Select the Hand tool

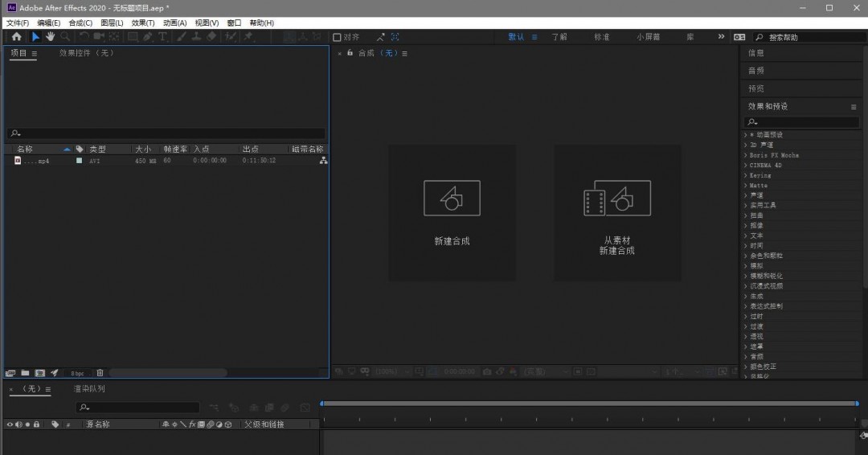[x=50, y=37]
